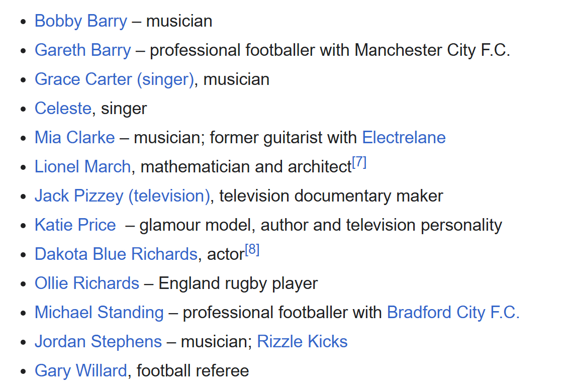Follow the Ollie Richards link
The image size is (562, 392).
point(86,283)
